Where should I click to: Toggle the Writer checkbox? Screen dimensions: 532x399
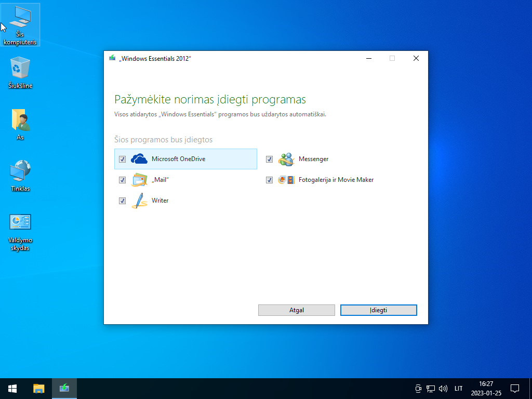(123, 201)
